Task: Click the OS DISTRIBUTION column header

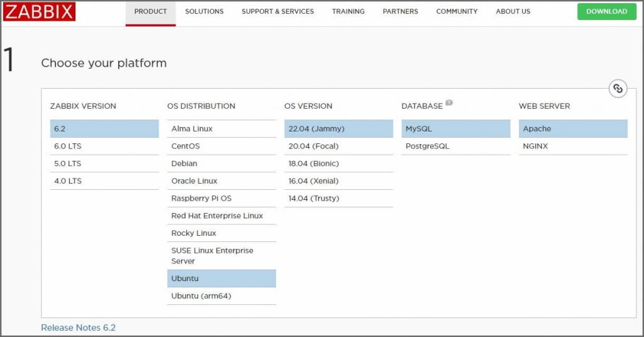Action: tap(201, 106)
